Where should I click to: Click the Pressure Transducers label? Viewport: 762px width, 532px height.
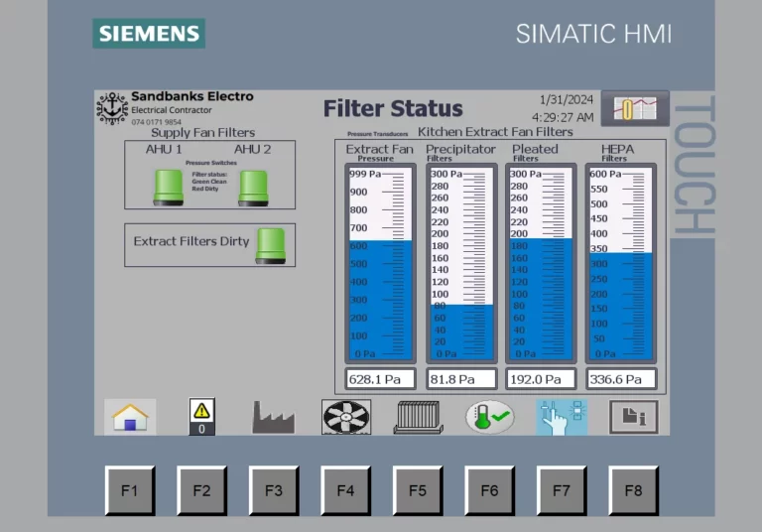(x=378, y=134)
